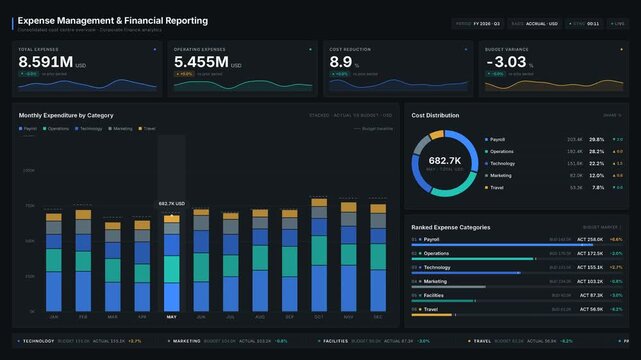Click the Total Expenses status dot
This screenshot has width=641, height=360.
pyautogui.click(x=155, y=49)
